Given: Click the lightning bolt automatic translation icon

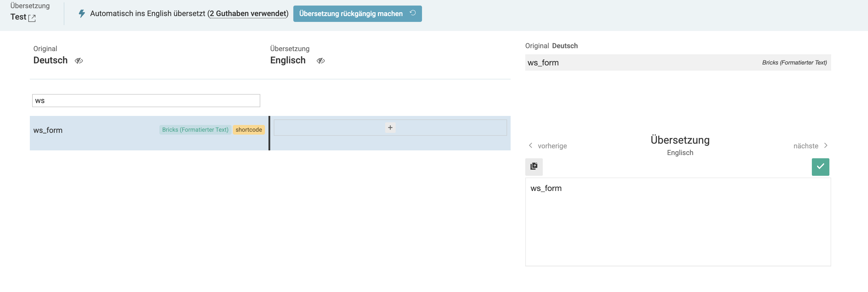Looking at the screenshot, I should pyautogui.click(x=82, y=13).
